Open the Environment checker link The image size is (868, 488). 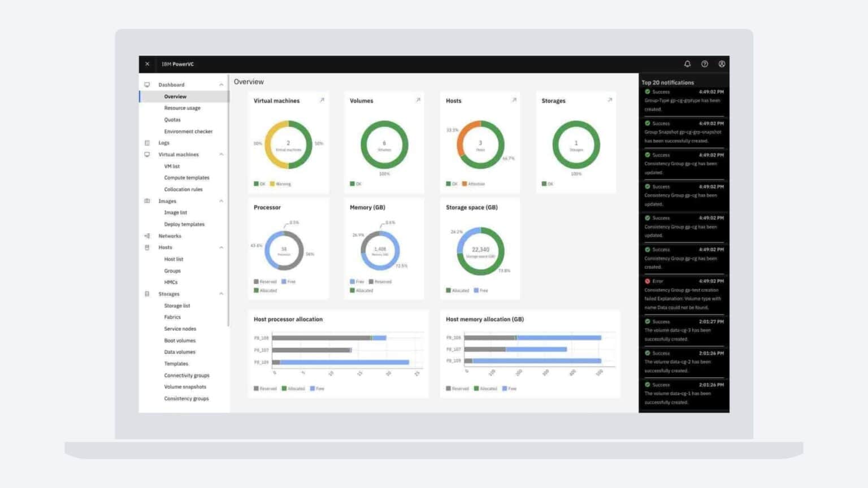click(188, 132)
